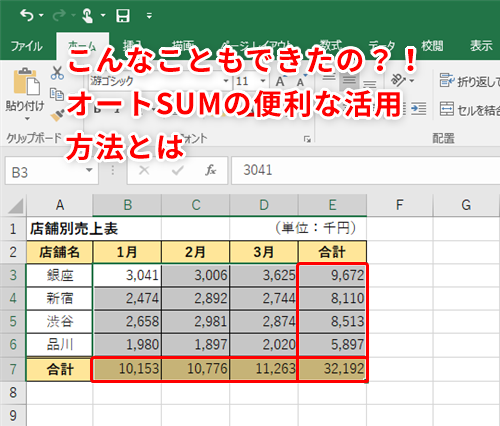Viewport: 500px width, 426px height.
Task: Toggle touch/mouse mode icon
Action: pyautogui.click(x=87, y=16)
